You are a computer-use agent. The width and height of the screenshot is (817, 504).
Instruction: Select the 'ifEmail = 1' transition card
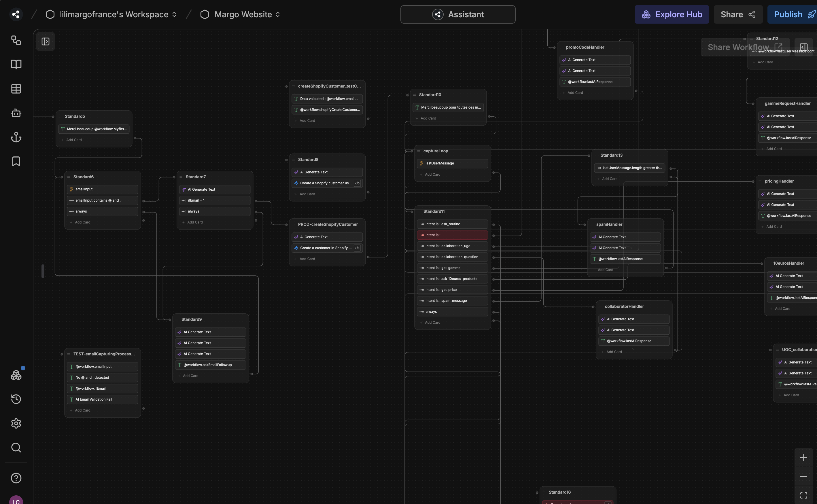(x=215, y=200)
